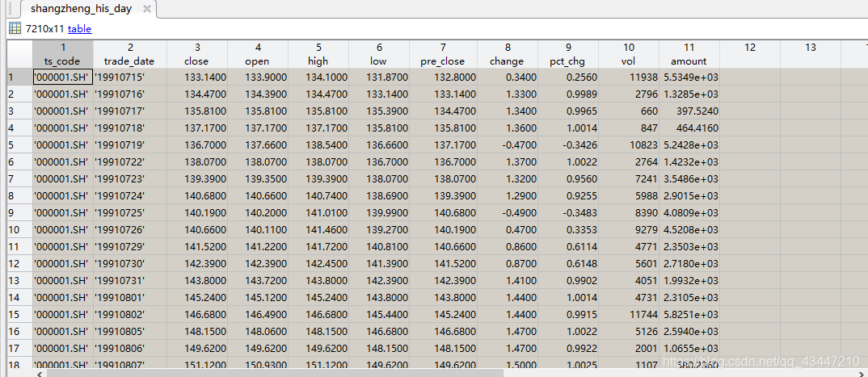Select the close column header
Image resolution: width=868 pixels, height=377 pixels.
point(196,54)
